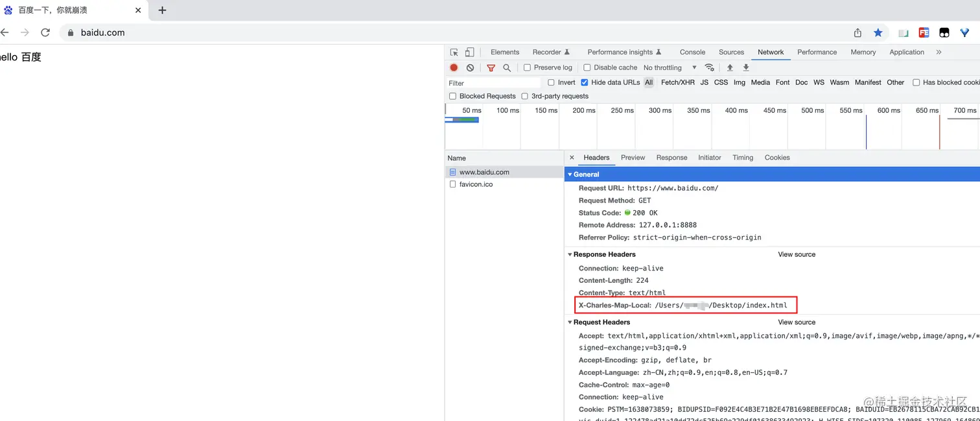The height and width of the screenshot is (421, 980).
Task: Enable Preserve log checkbox
Action: click(x=527, y=67)
